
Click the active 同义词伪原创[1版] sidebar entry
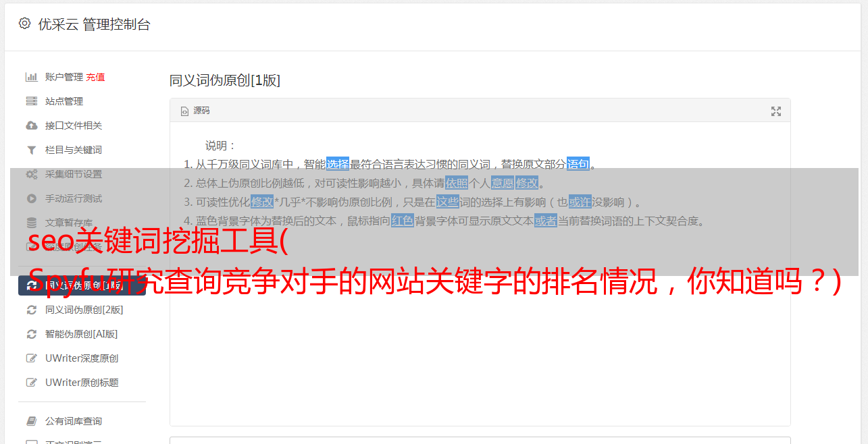[82, 285]
